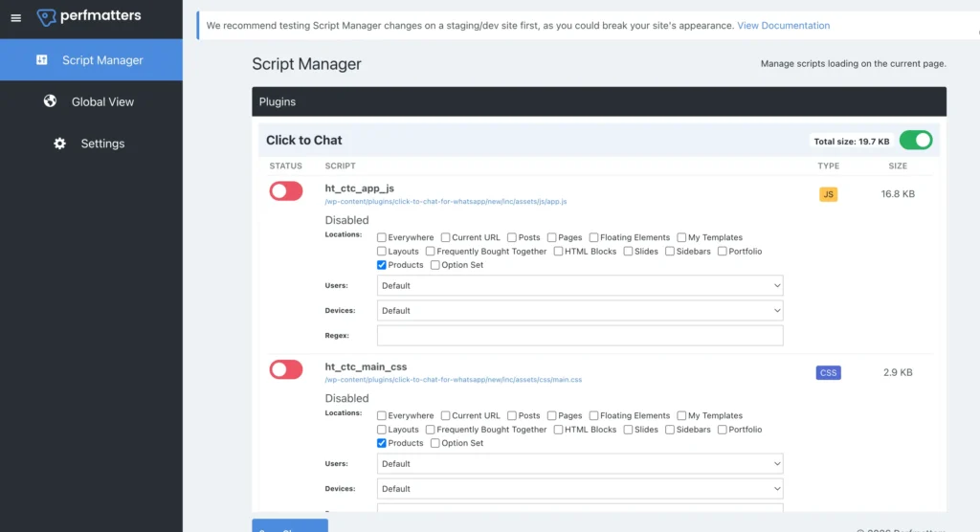
Task: Check Current URL for ht_ctc_app_js
Action: pyautogui.click(x=445, y=237)
